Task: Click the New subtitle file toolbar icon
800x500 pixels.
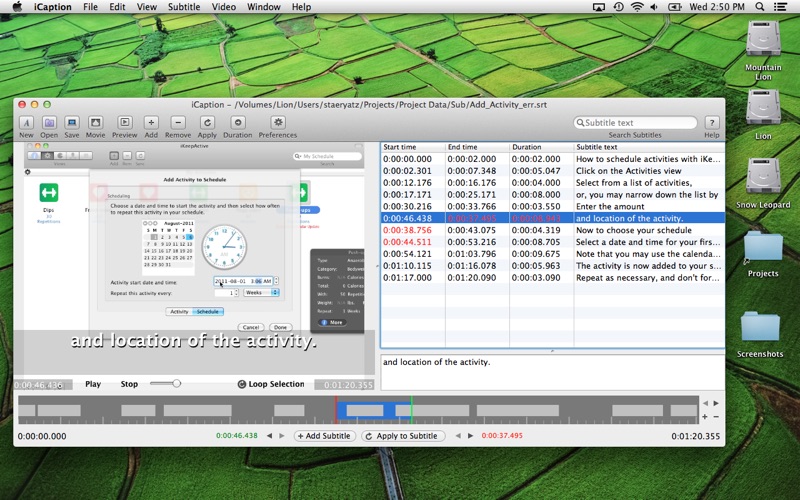Action: (x=26, y=122)
